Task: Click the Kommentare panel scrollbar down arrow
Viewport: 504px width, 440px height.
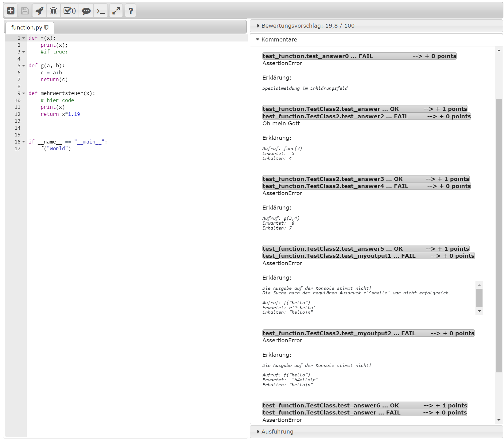Action: pyautogui.click(x=499, y=420)
